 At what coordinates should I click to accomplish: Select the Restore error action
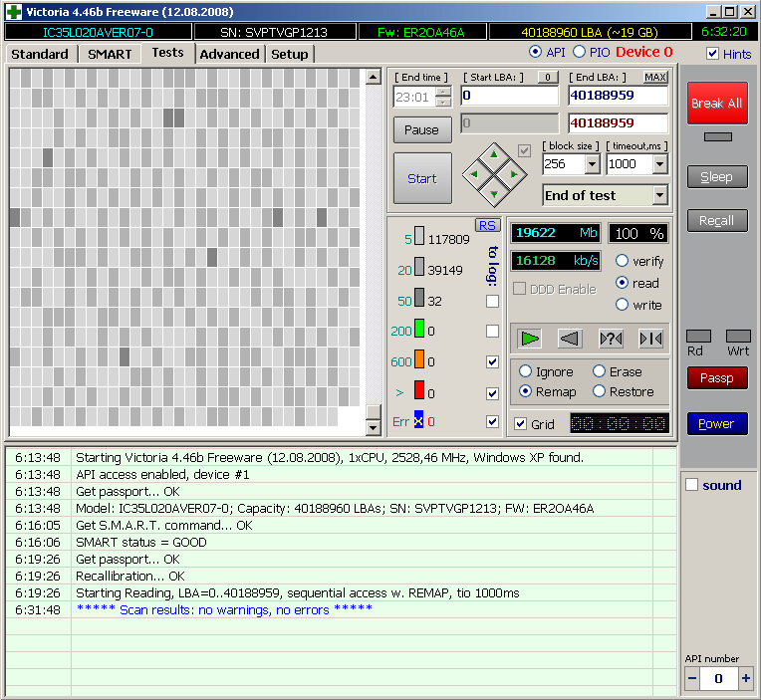pos(599,391)
